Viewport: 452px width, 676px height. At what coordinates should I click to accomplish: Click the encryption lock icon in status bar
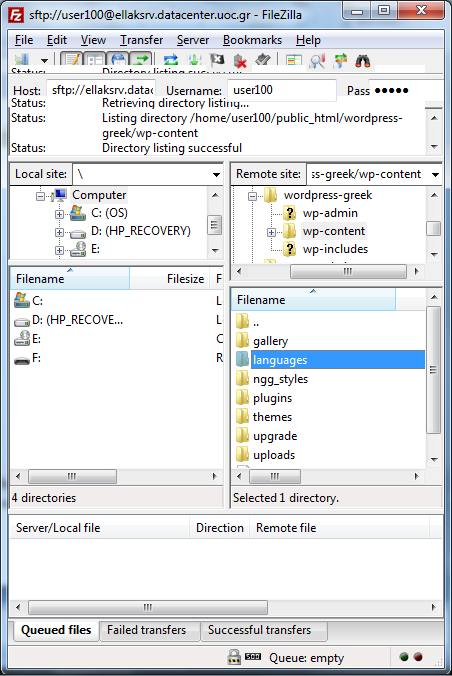[x=234, y=657]
